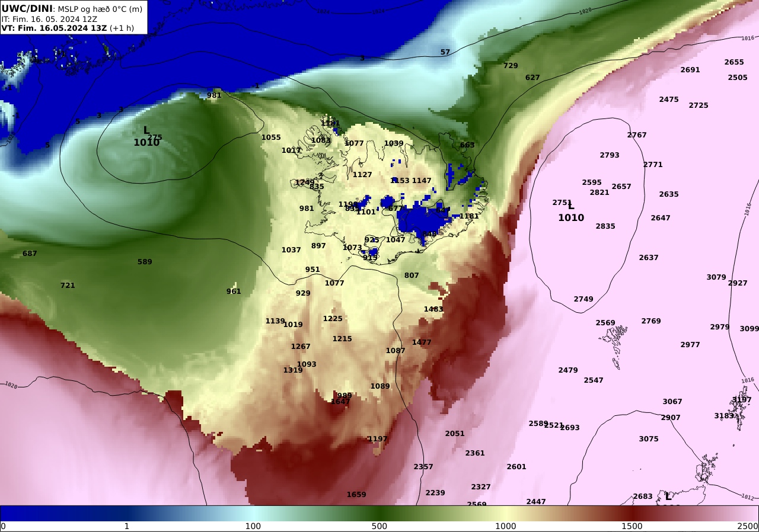Click the freezing level value '1483'
Screen dimensions: 759x532
pos(433,309)
